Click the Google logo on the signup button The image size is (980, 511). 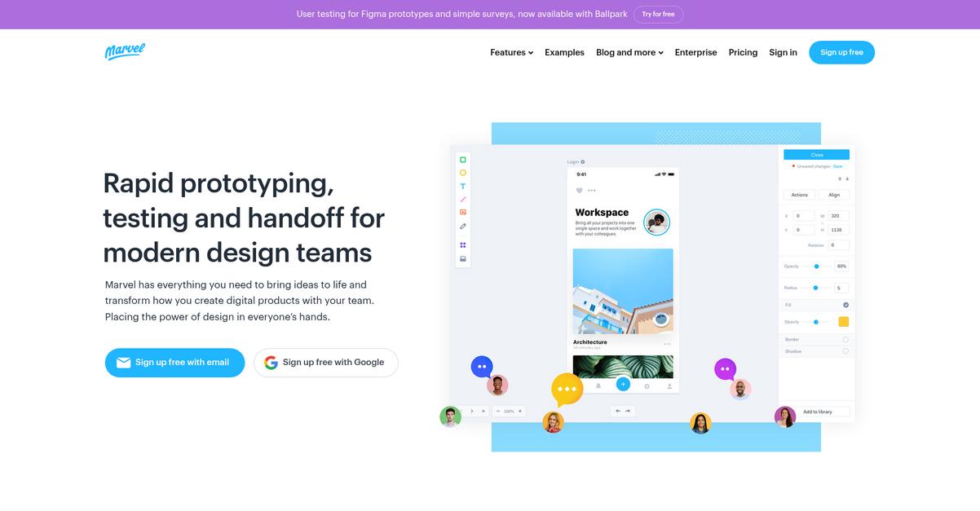[x=271, y=363]
